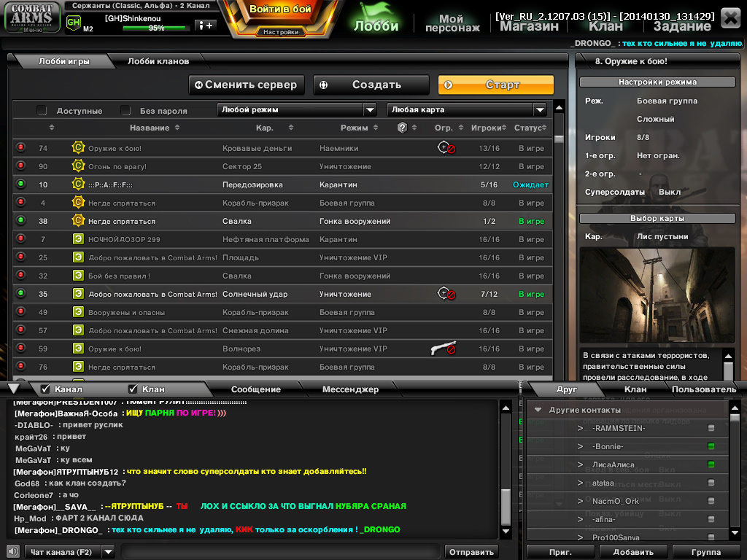Screen dimensions: 747x560
Task: Click the add player info icon
Action: click(x=206, y=26)
